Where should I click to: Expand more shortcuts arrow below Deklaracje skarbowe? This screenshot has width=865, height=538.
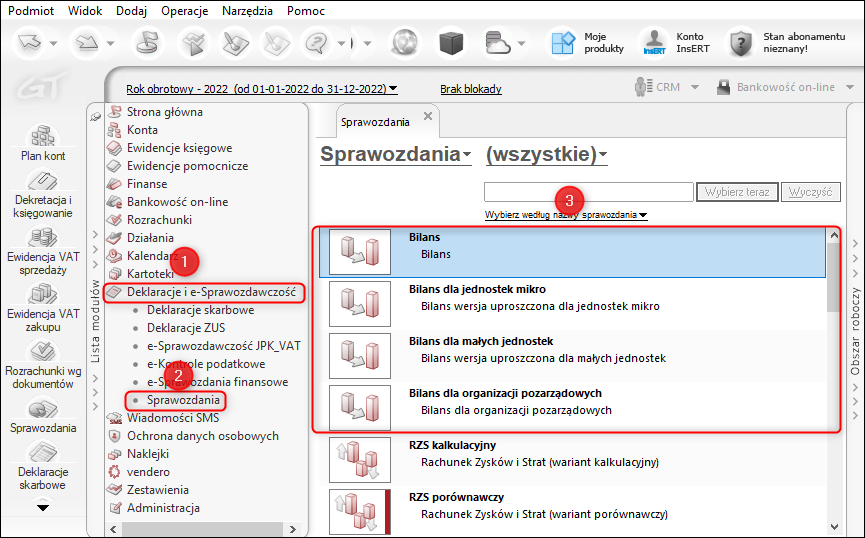pyautogui.click(x=42, y=508)
